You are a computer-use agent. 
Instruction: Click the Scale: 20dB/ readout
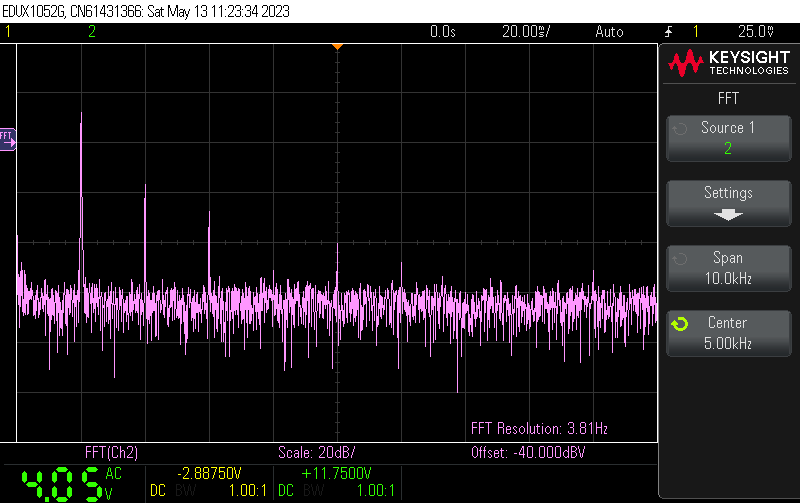316,452
